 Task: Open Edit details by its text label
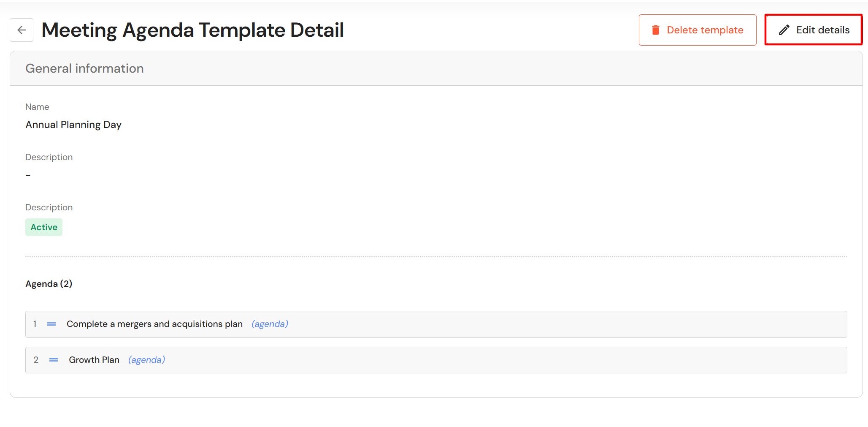click(822, 30)
